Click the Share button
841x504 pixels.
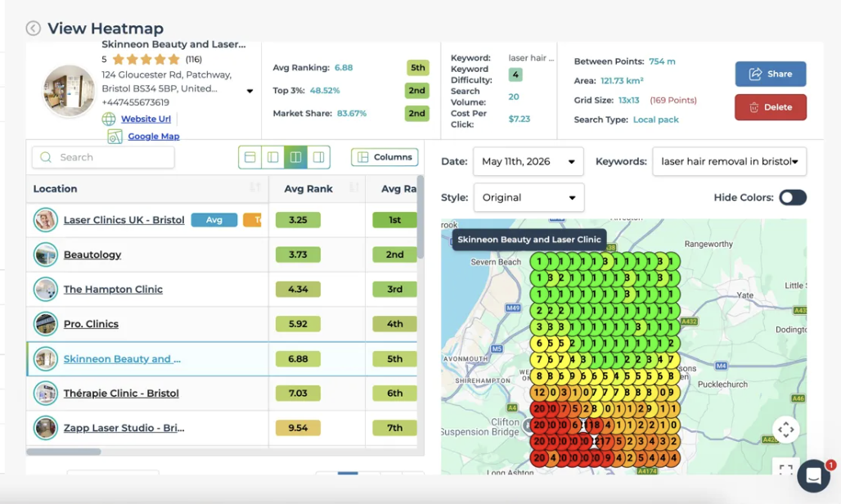click(770, 74)
